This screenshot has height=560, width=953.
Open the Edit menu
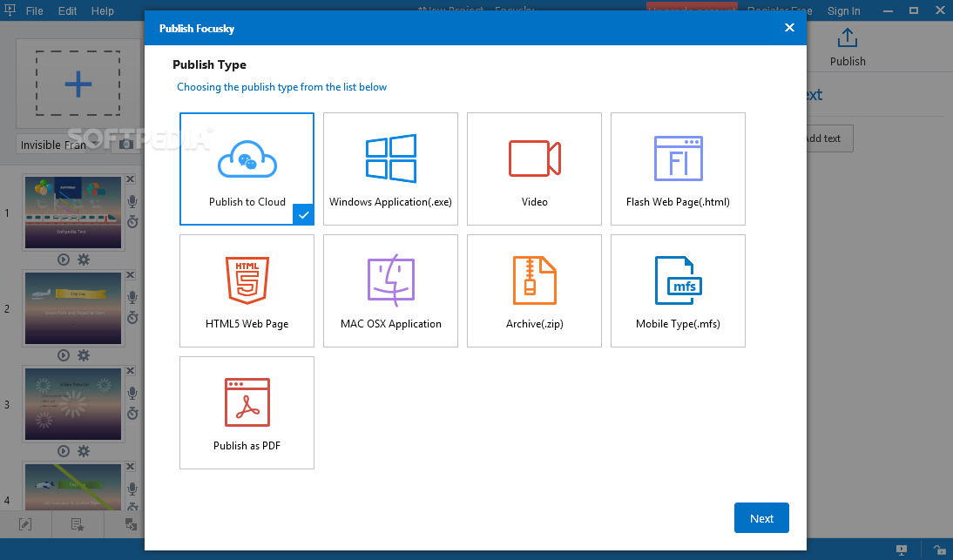67,11
